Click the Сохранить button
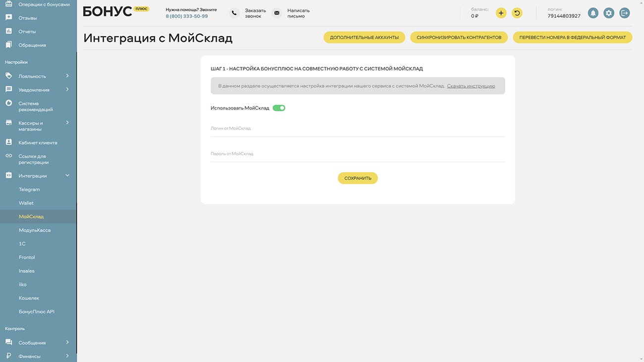644x362 pixels. pyautogui.click(x=358, y=178)
